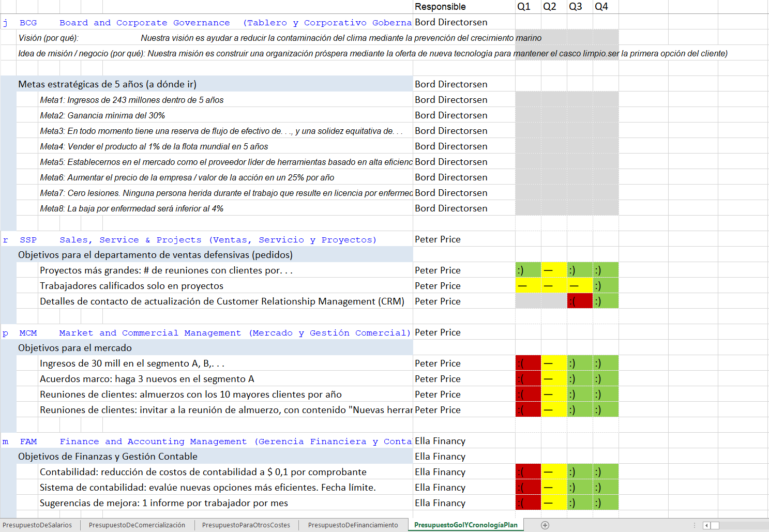769x532 pixels.
Task: Click the horizontal scroll left arrow
Action: coord(706,525)
